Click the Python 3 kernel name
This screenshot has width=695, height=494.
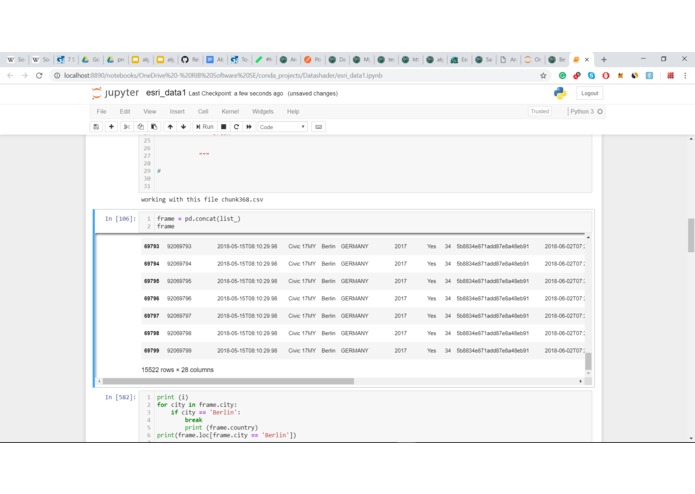(x=582, y=111)
